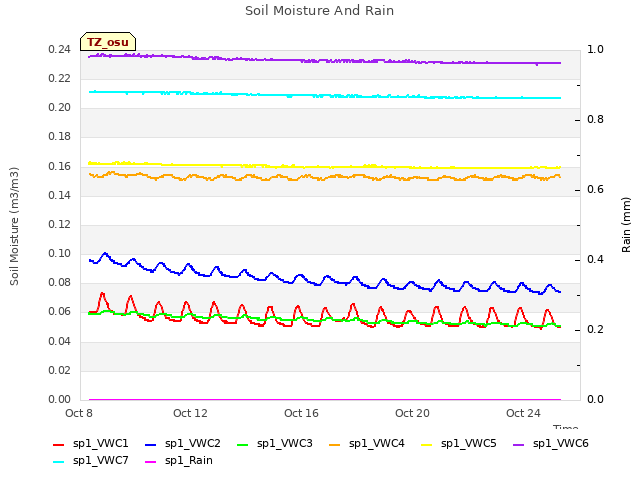Click the Oct 8 x-axis tick label
Screen dimensions: 640x480
pyautogui.click(x=79, y=413)
